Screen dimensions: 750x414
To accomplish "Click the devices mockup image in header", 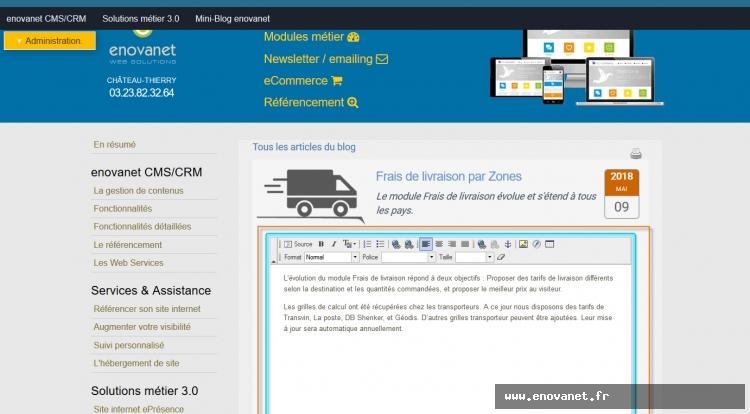I will [576, 67].
